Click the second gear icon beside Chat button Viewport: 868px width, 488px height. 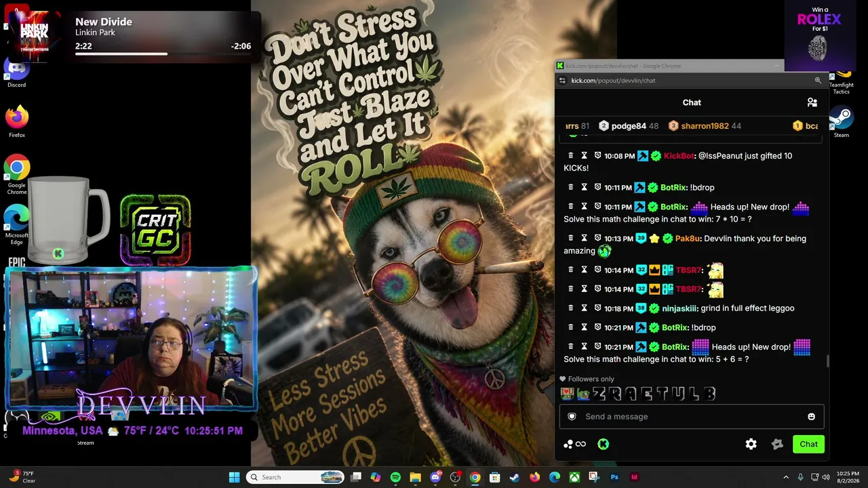pyautogui.click(x=778, y=444)
